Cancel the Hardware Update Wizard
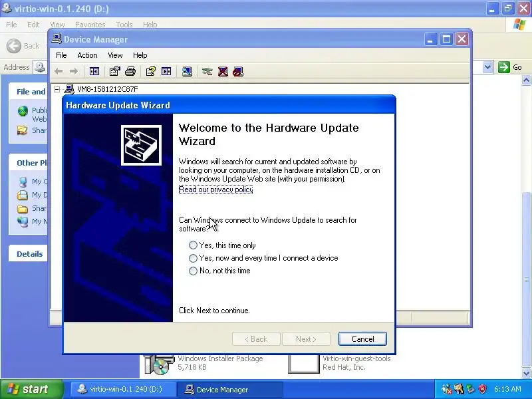 [362, 339]
